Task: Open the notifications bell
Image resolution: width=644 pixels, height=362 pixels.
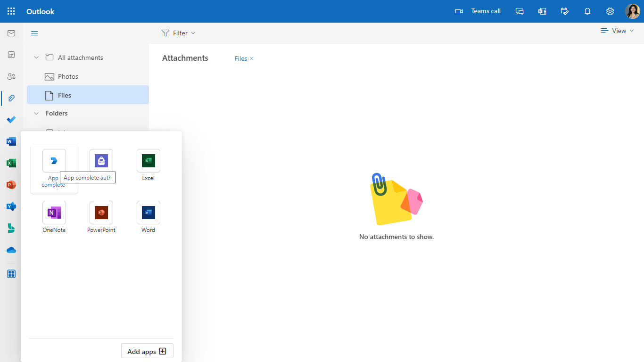Action: pyautogui.click(x=587, y=11)
